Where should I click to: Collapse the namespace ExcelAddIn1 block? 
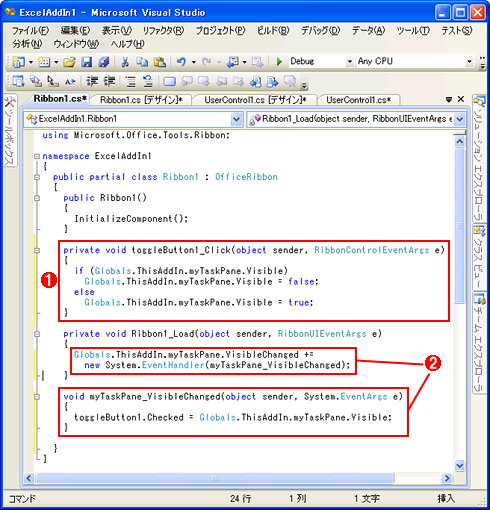click(x=37, y=156)
